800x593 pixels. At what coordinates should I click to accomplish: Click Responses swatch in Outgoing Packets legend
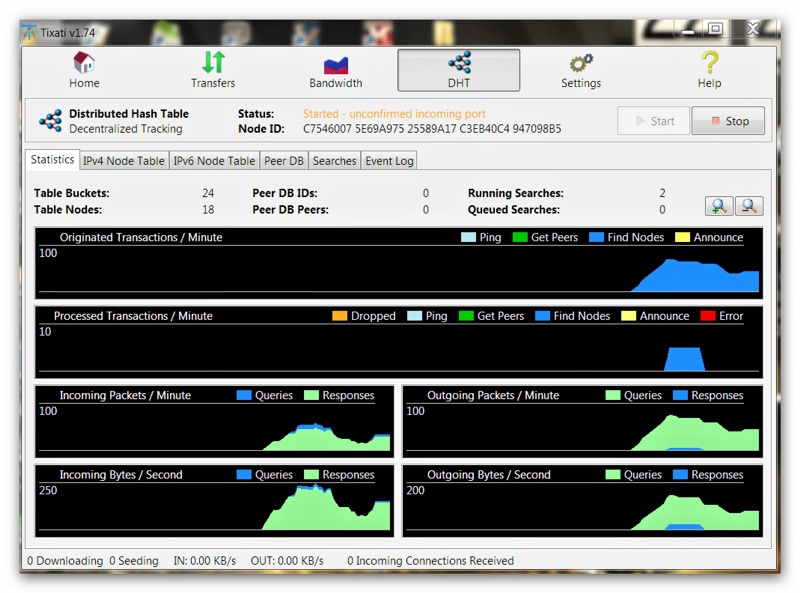(681, 395)
